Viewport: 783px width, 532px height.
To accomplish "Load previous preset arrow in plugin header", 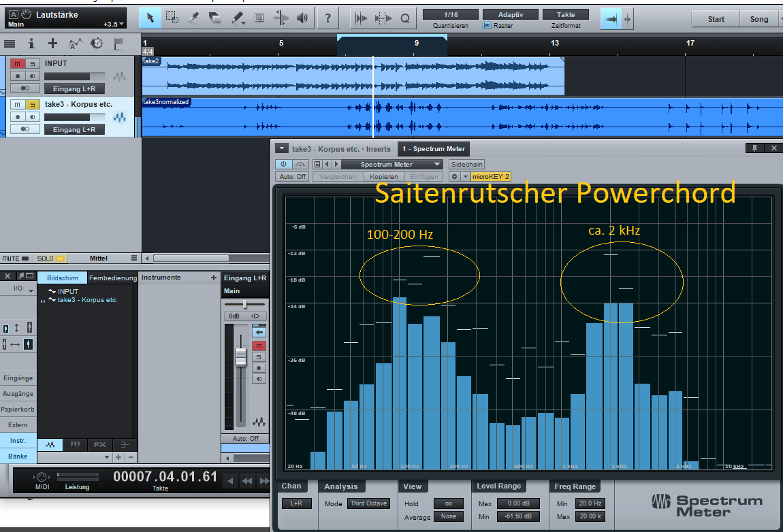I will pos(327,164).
